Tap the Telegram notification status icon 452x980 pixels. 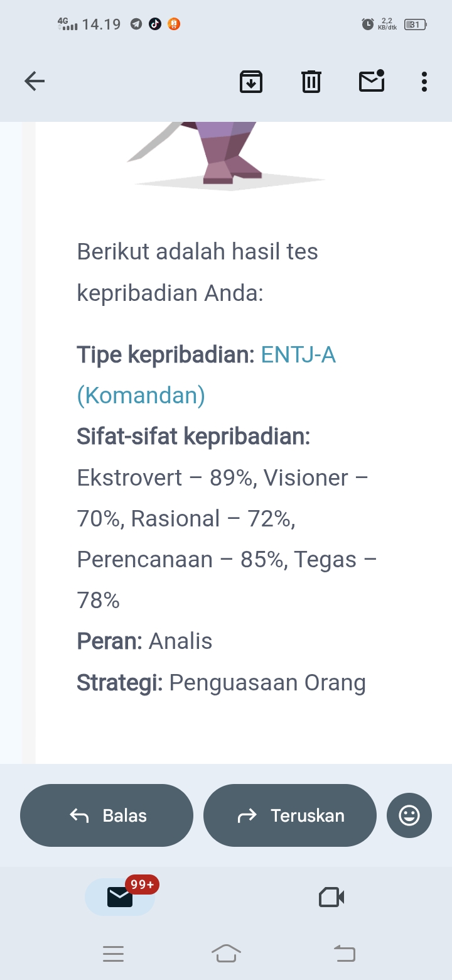point(136,24)
